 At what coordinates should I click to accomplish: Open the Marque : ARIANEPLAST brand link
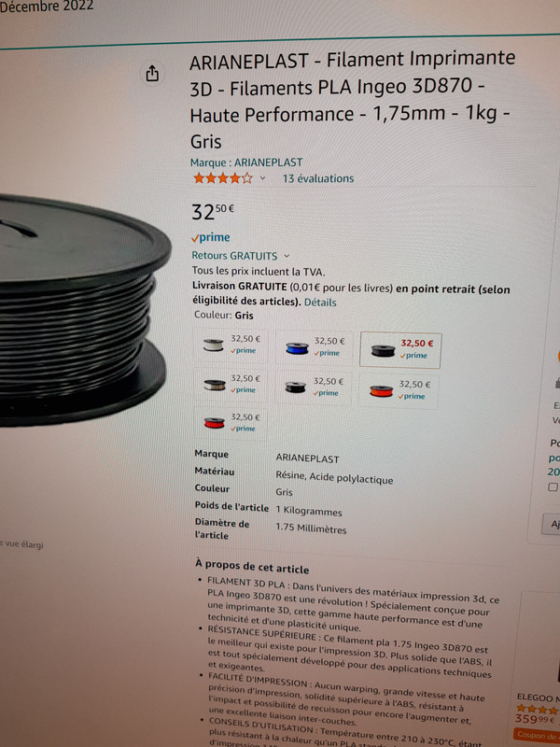(246, 162)
